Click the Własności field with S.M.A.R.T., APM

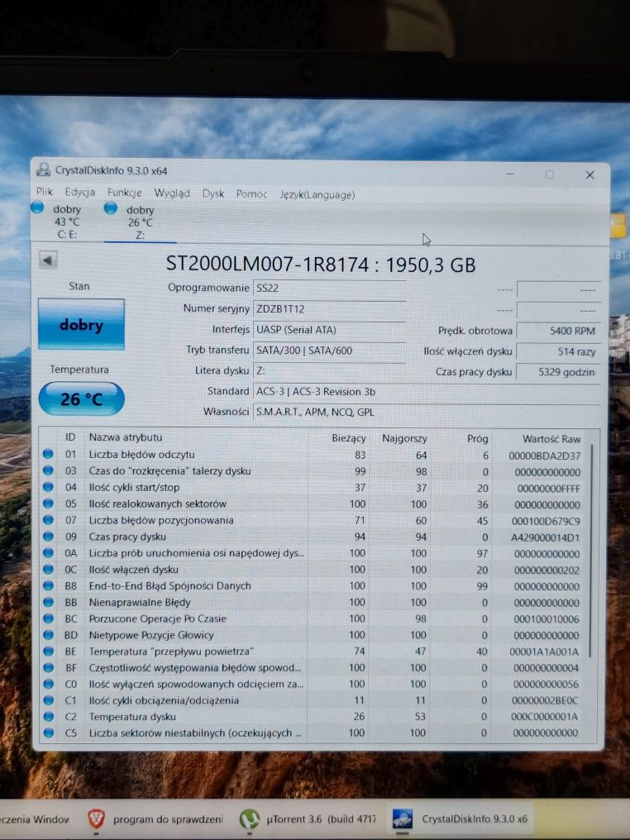[x=426, y=412]
